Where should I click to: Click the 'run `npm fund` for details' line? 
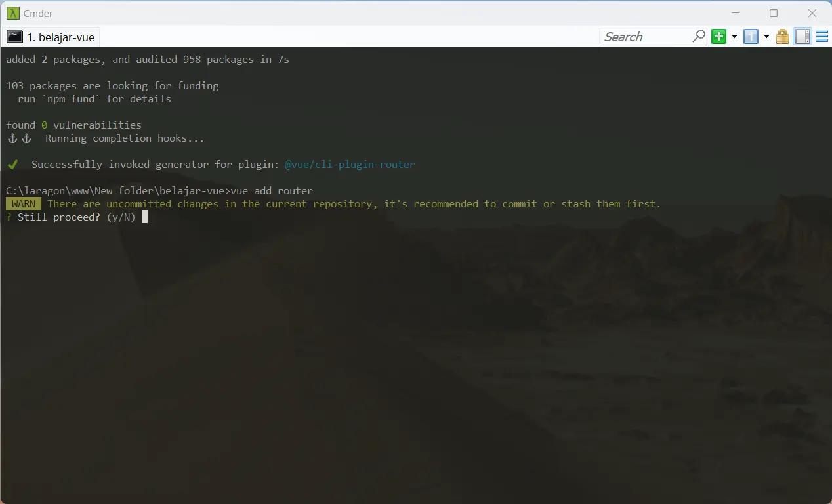click(94, 99)
